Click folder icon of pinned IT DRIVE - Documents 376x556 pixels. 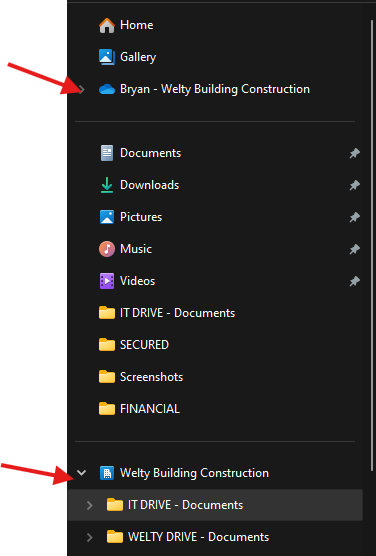click(107, 313)
